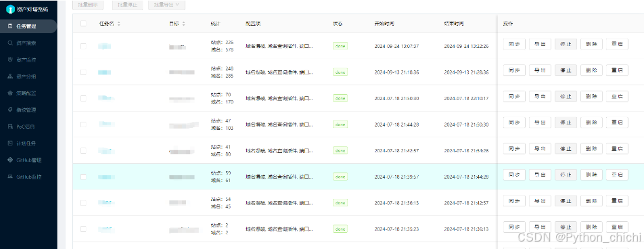Click the sort arrows beside 目标
This screenshot has height=249, width=644.
[183, 24]
